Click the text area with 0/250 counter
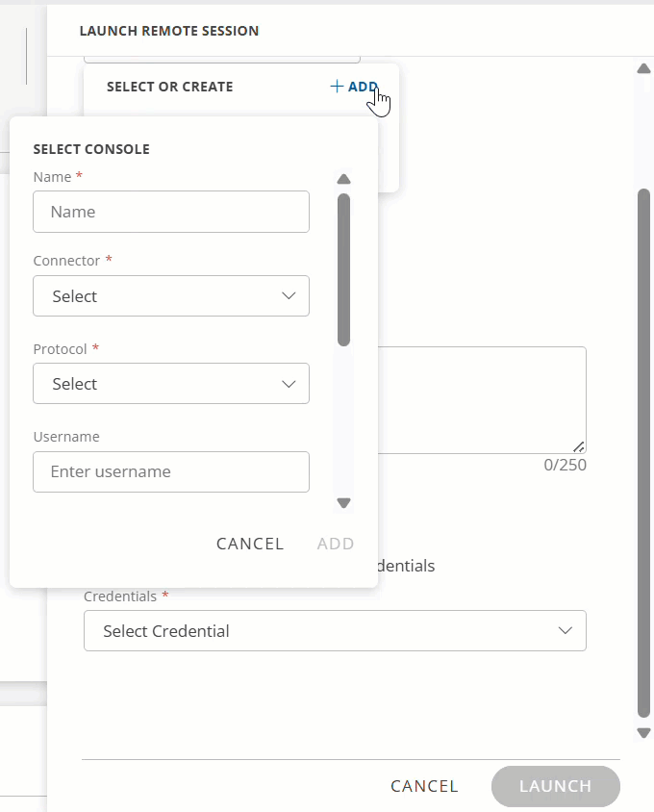 [x=481, y=399]
